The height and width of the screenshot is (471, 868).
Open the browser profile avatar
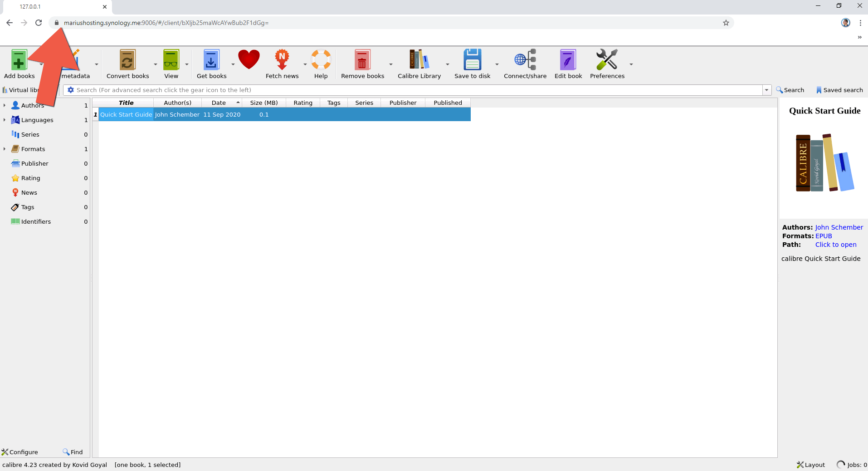[x=845, y=23]
